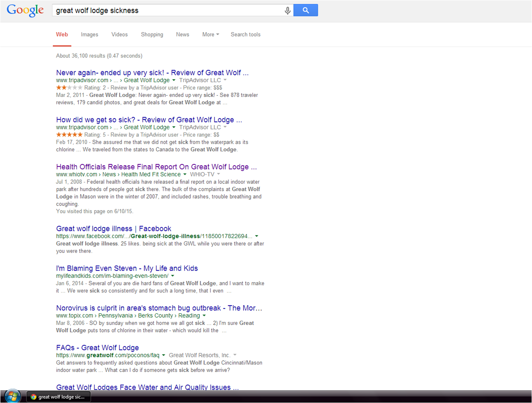Screen dimensions: 532x403
Task: Click grey arrow next to Great Wolf Resorts, Inc.
Action: [x=235, y=355]
